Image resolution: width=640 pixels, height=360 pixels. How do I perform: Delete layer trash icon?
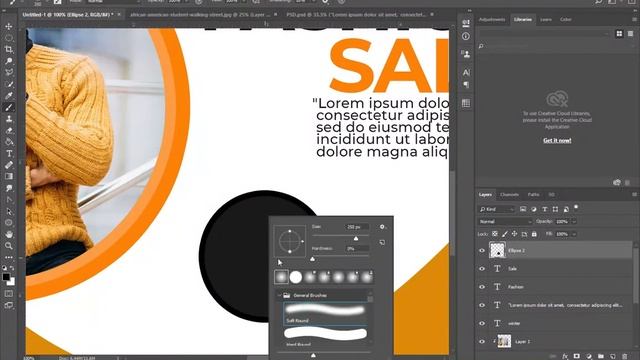coord(624,356)
